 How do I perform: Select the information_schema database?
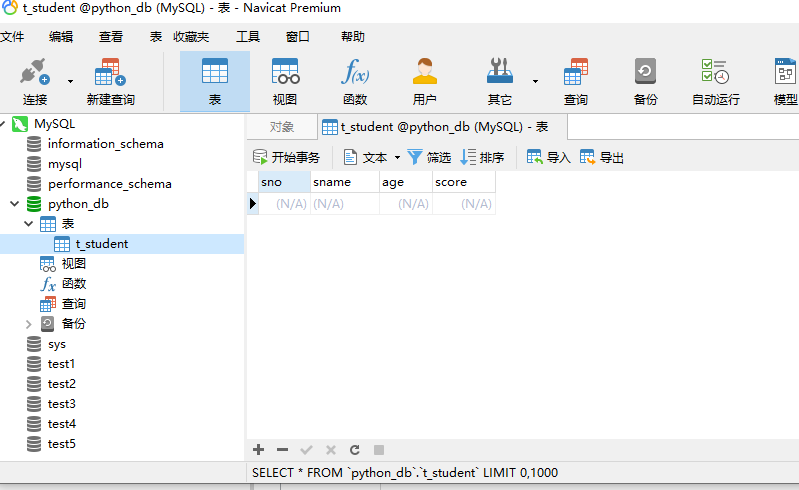point(105,144)
